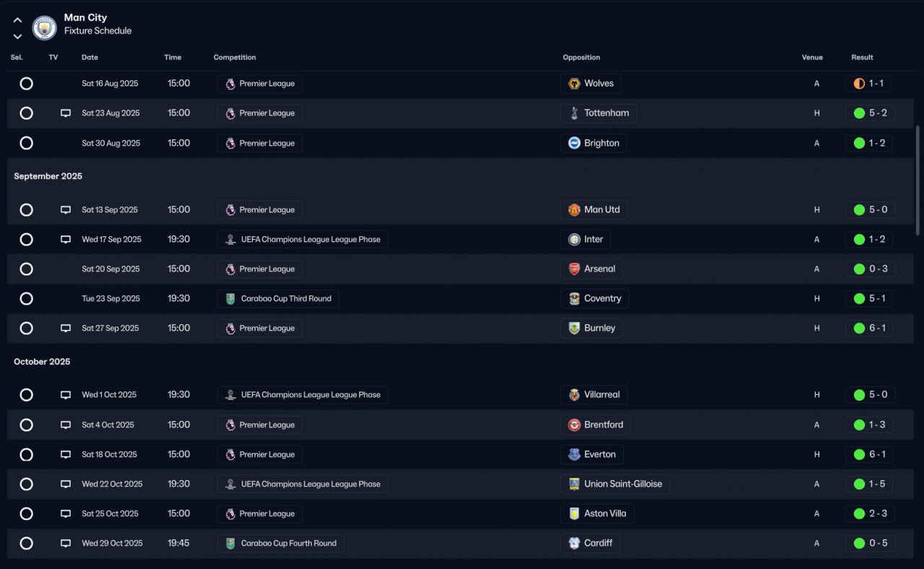This screenshot has height=569, width=924.
Task: Click the TV icon for Tottenham match
Action: (x=66, y=113)
